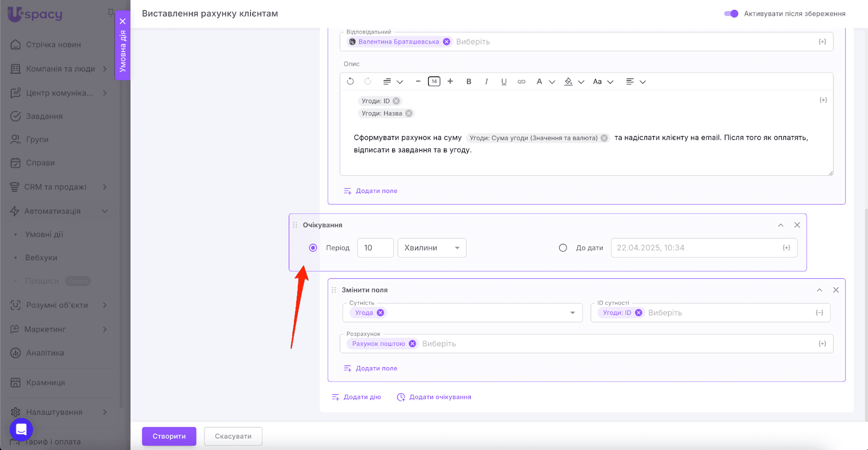The image size is (868, 450).
Task: Collapse the Очікування block
Action: tap(781, 225)
